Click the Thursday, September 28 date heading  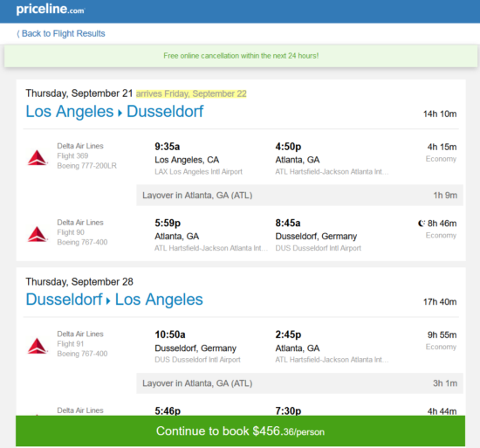79,282
